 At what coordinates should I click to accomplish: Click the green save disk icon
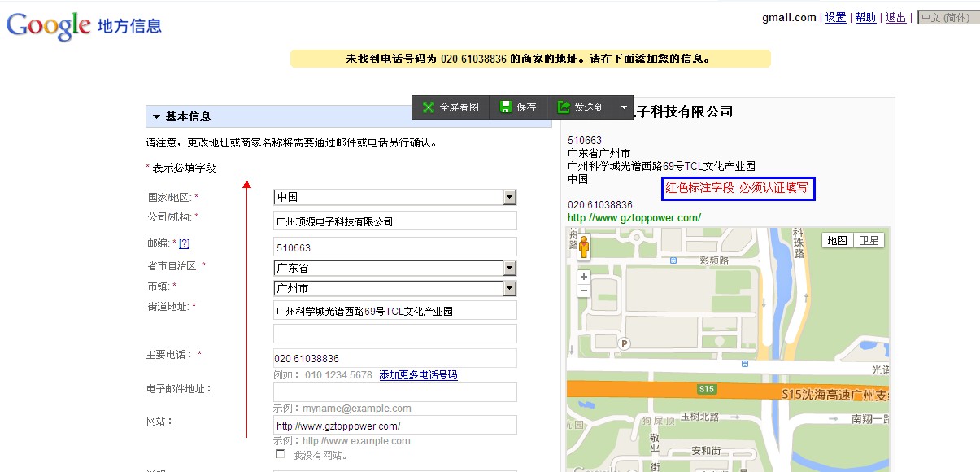[x=506, y=107]
